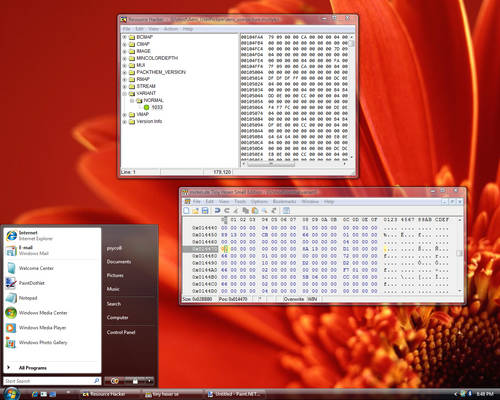500x400 pixels.
Task: Open shutdown options arrow in Start menu
Action: (x=150, y=381)
